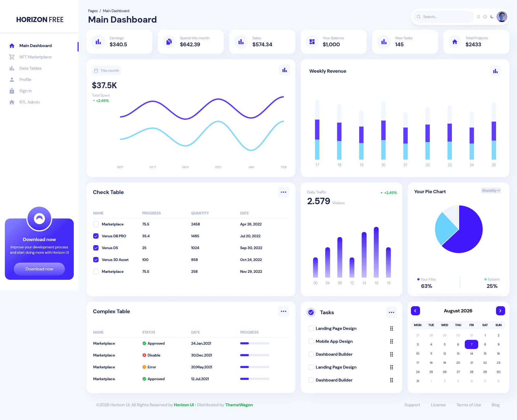Viewport: 517px width, 420px height.
Task: Click Pages breadcrumb link
Action: pos(93,11)
